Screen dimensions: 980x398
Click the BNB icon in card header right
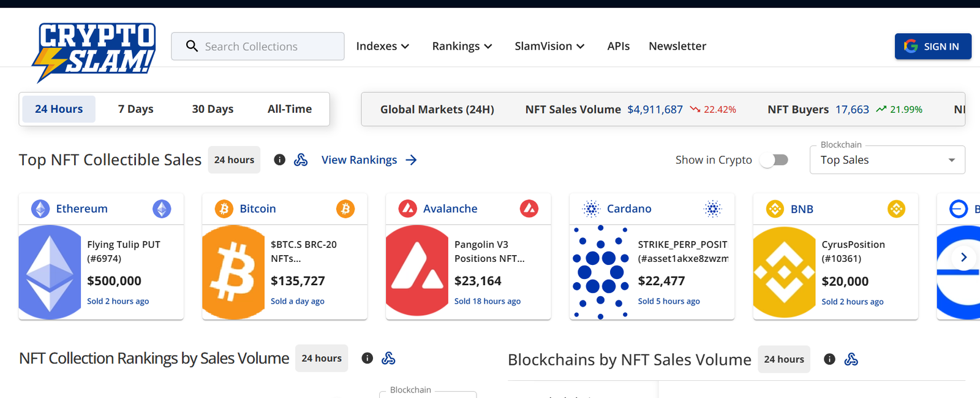(x=897, y=209)
